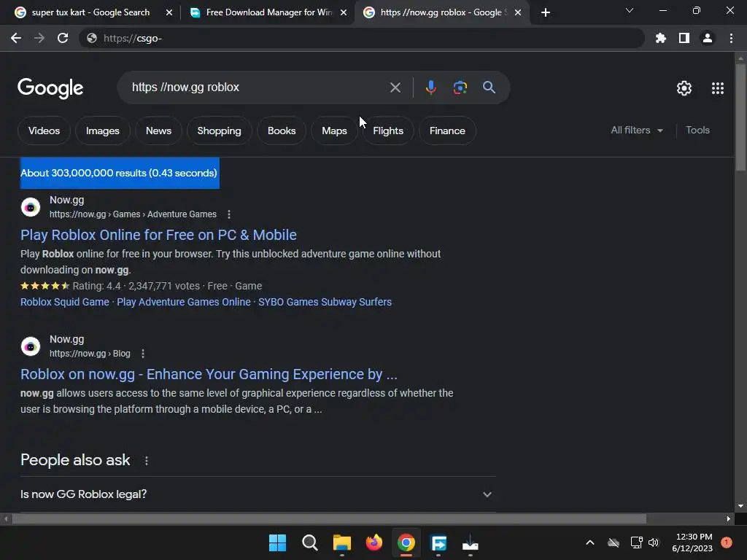Open the Tools button
The width and height of the screenshot is (747, 560).
[x=697, y=130]
